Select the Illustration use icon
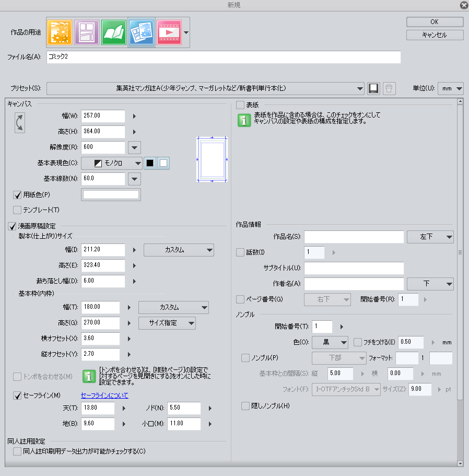Image resolution: width=469 pixels, height=476 pixels. (60, 32)
